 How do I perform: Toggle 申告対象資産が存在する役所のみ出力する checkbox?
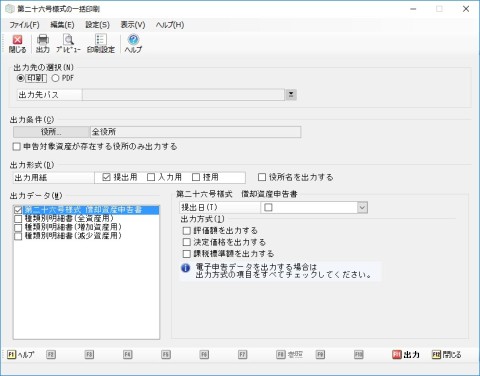(x=17, y=147)
